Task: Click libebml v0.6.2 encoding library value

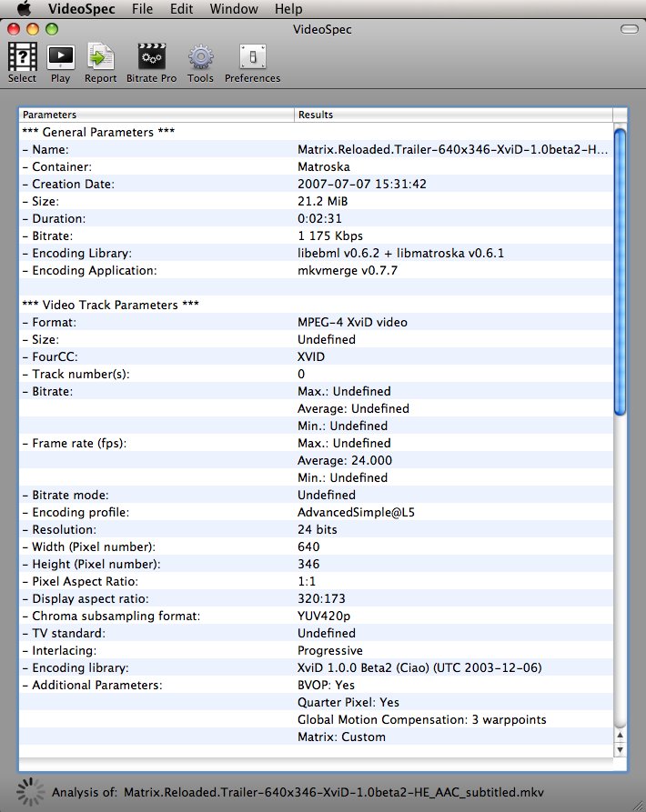Action: tap(400, 253)
